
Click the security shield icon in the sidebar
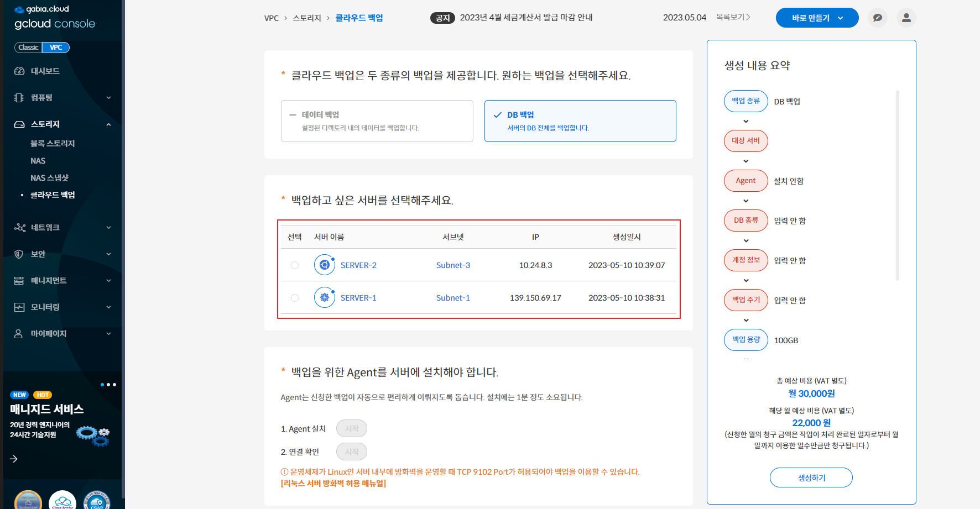[19, 254]
